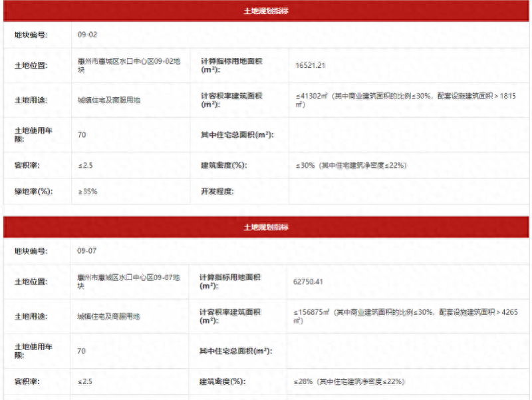
Task: Select the green rate value ≥35%
Action: (x=88, y=192)
